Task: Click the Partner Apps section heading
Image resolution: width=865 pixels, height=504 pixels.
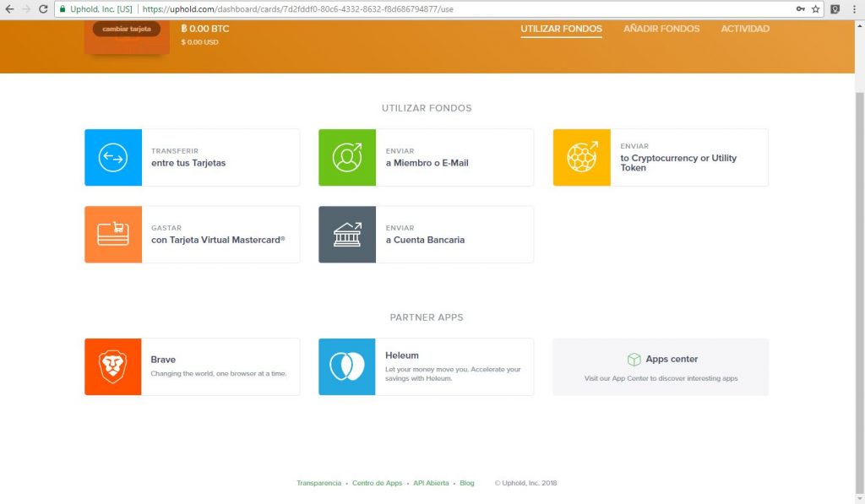Action: click(x=427, y=317)
